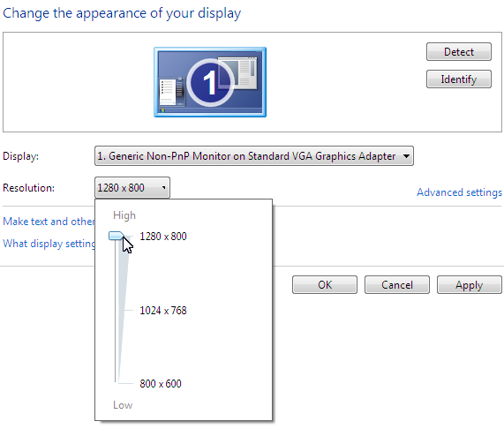Click slider track just above 800 x 600
504x429 pixels.
point(116,370)
